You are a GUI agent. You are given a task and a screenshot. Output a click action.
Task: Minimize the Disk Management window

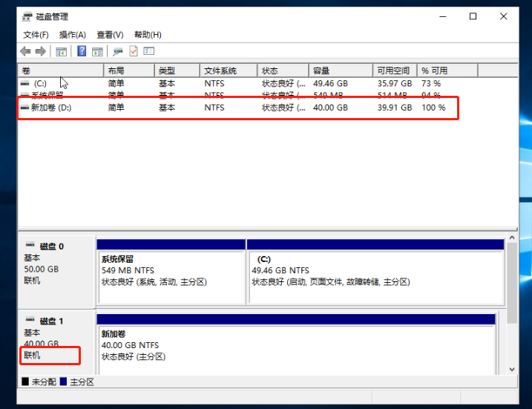pyautogui.click(x=443, y=16)
